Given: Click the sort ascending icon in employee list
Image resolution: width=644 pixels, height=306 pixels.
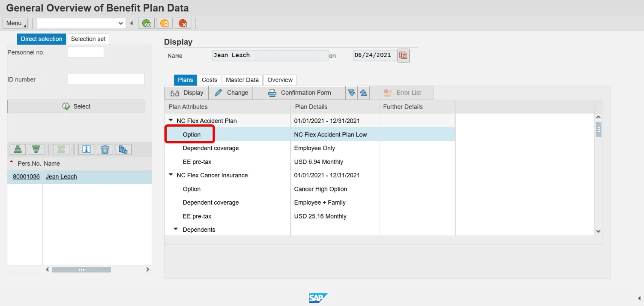Looking at the screenshot, I should click(x=18, y=149).
